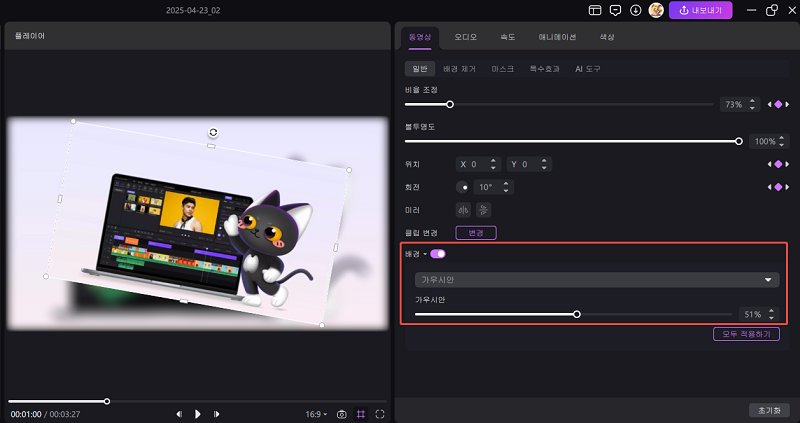The image size is (800, 423).
Task: Select the 마스크 sub-tab
Action: pos(503,68)
